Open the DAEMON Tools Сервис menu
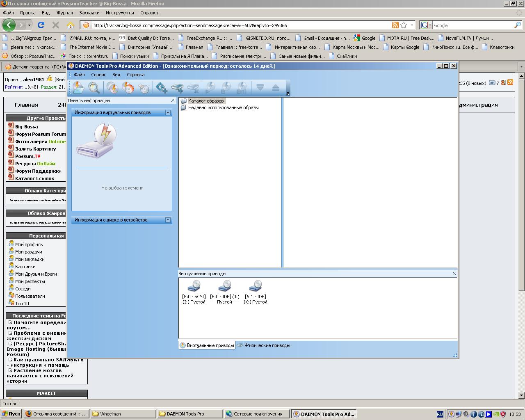Screen dimensions: 525x420 (98, 75)
